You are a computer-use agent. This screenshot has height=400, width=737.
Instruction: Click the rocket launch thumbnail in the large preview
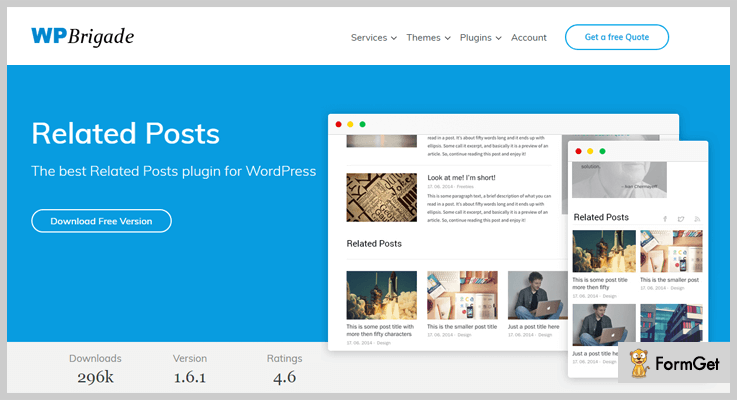pyautogui.click(x=382, y=295)
